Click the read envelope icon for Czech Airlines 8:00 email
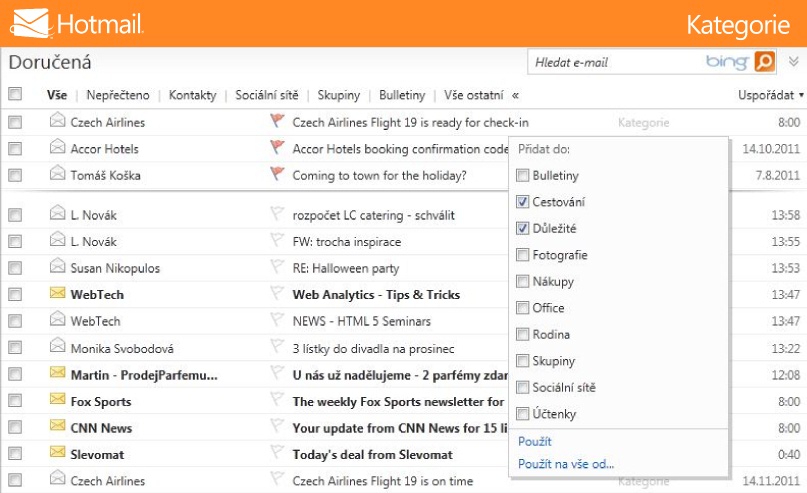The height and width of the screenshot is (493, 807). point(58,120)
